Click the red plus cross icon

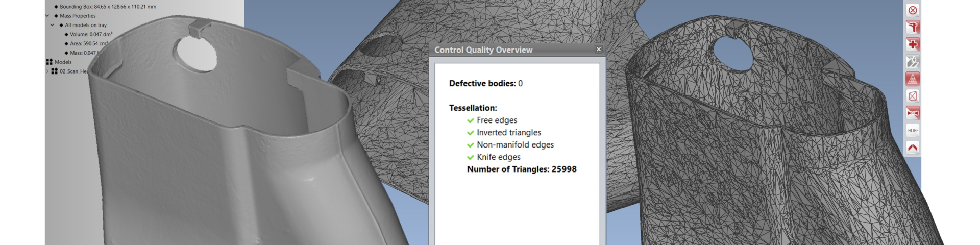913,44
